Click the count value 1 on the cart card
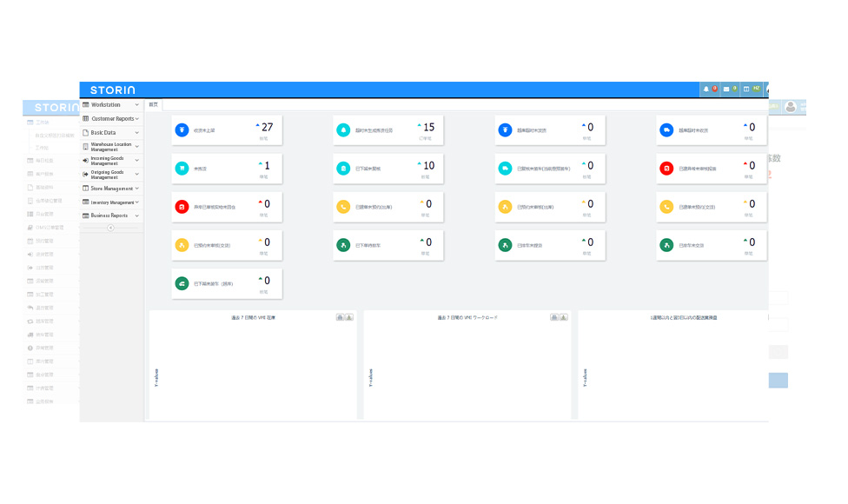Image resolution: width=848 pixels, height=504 pixels. point(267,165)
